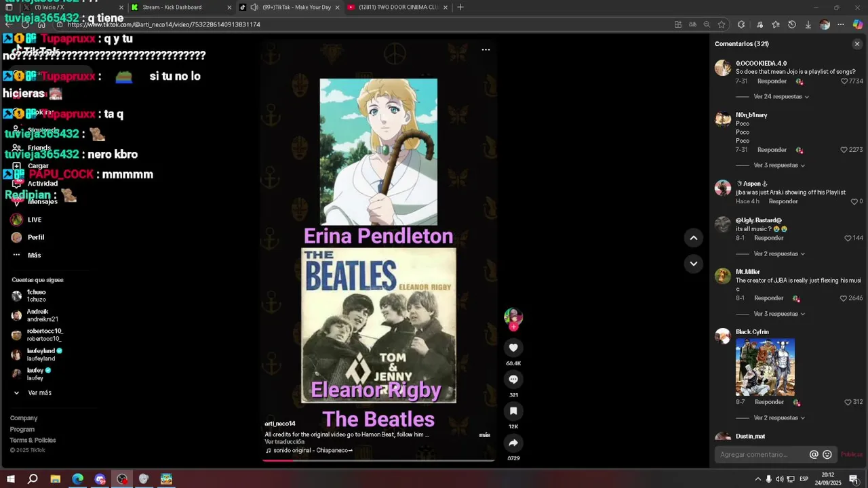868x488 pixels.
Task: Open comments via the speech bubble icon
Action: (513, 380)
